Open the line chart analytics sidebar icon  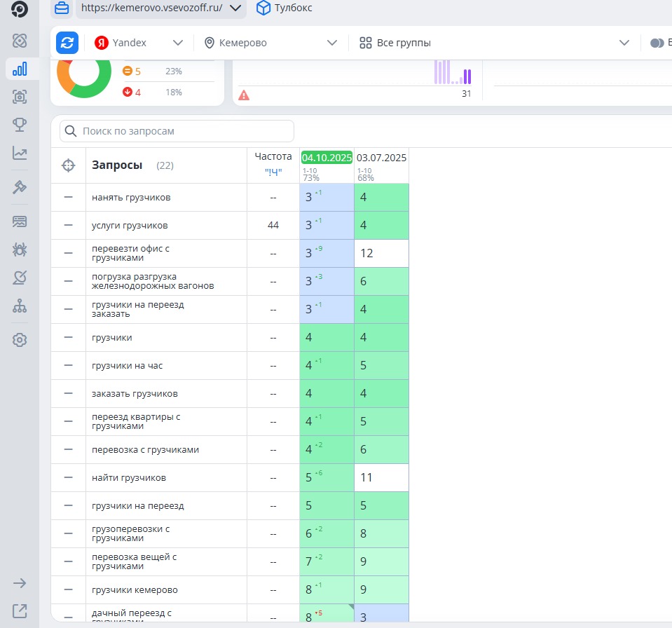pos(20,153)
